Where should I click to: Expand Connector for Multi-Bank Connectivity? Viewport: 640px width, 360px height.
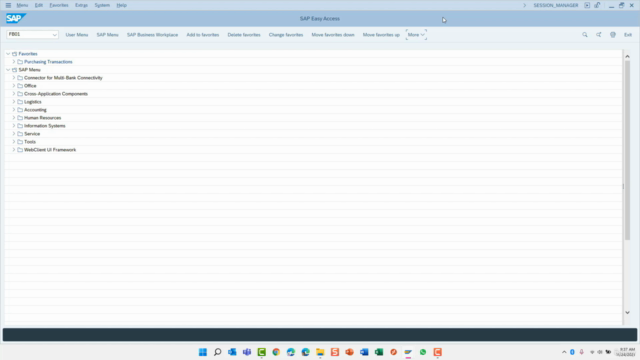coord(14,78)
